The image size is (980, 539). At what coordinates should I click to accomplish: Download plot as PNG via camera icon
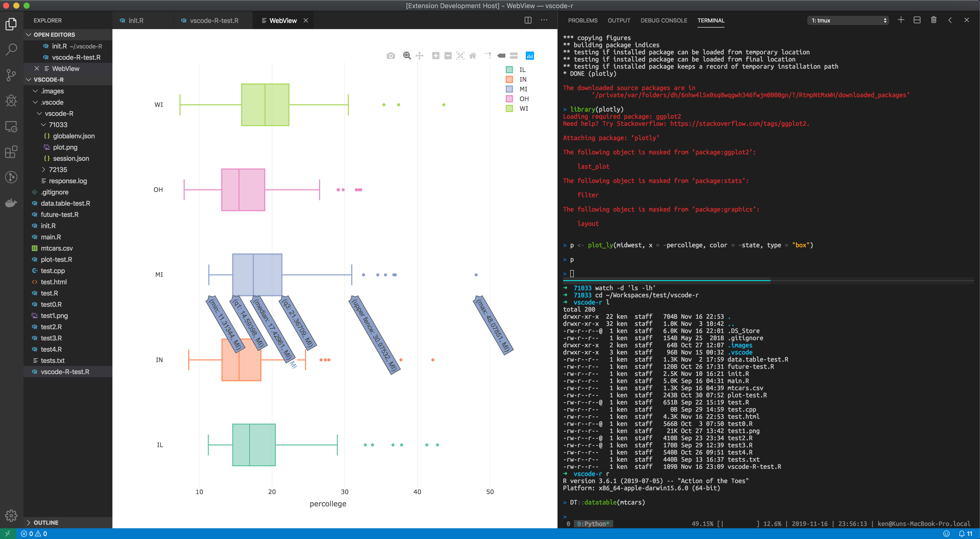[x=391, y=55]
